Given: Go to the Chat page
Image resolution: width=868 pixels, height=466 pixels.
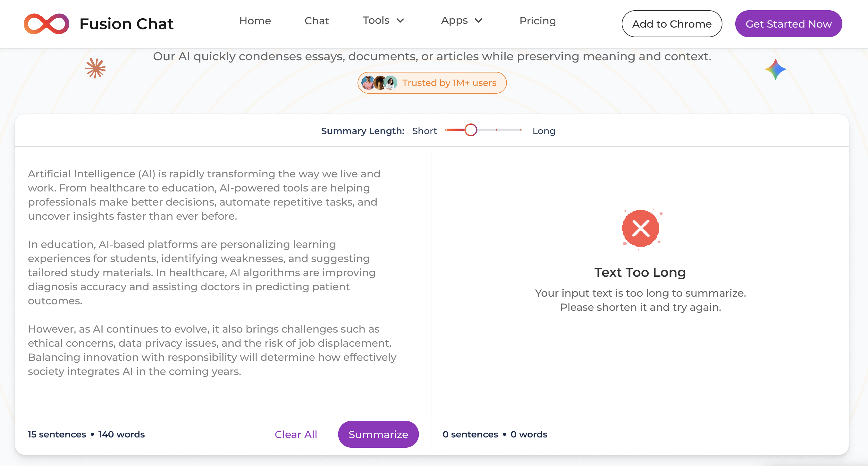Looking at the screenshot, I should [316, 21].
